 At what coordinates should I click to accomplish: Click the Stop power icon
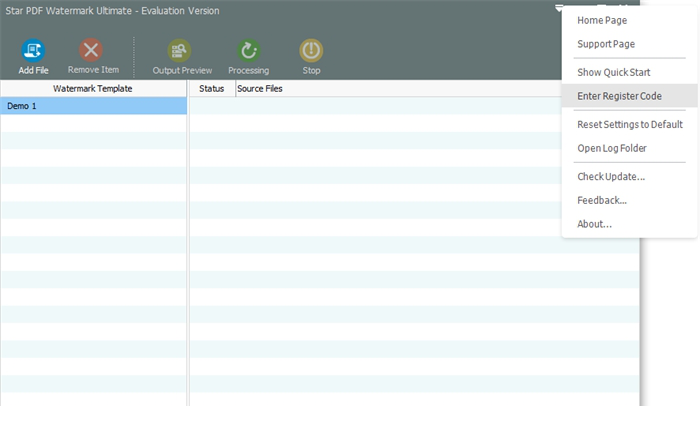pyautogui.click(x=311, y=50)
